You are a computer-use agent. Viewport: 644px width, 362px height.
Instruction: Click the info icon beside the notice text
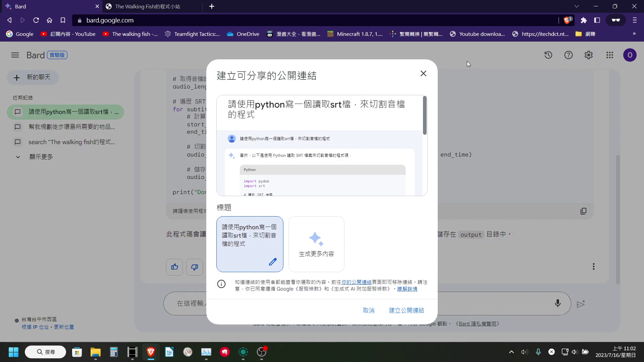(221, 284)
